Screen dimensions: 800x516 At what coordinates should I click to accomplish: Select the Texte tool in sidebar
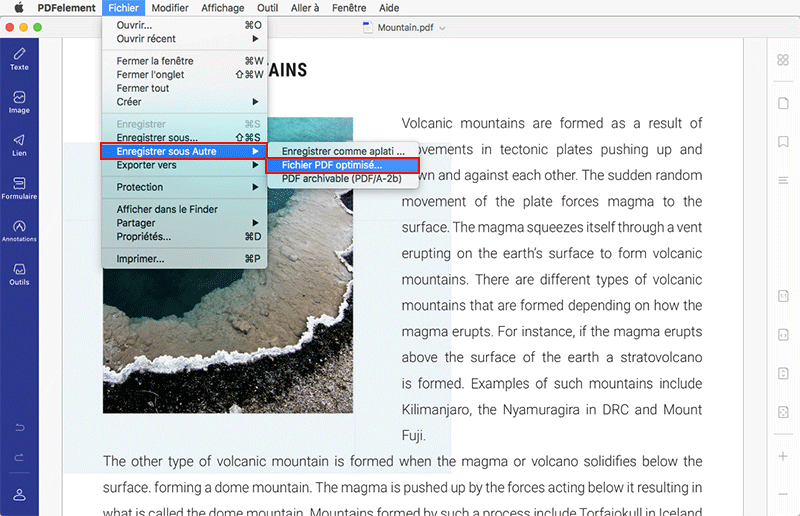tap(19, 59)
